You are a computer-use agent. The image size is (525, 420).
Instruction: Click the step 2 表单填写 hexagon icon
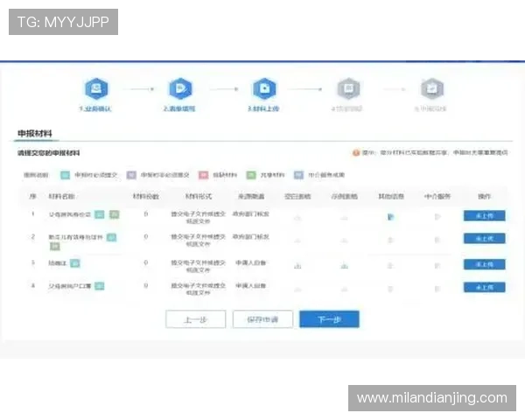tap(180, 88)
